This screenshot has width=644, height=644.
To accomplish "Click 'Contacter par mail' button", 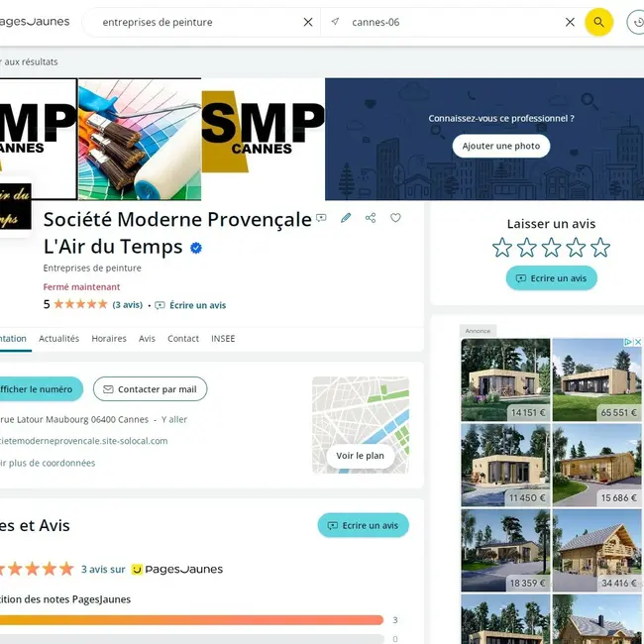I will click(x=150, y=389).
